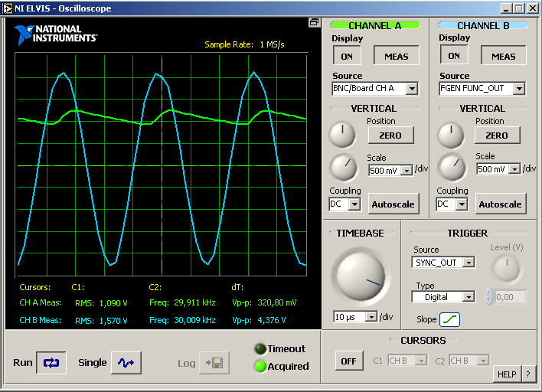Click the 'C2:' cursor readout label
542x392 pixels.
155,287
